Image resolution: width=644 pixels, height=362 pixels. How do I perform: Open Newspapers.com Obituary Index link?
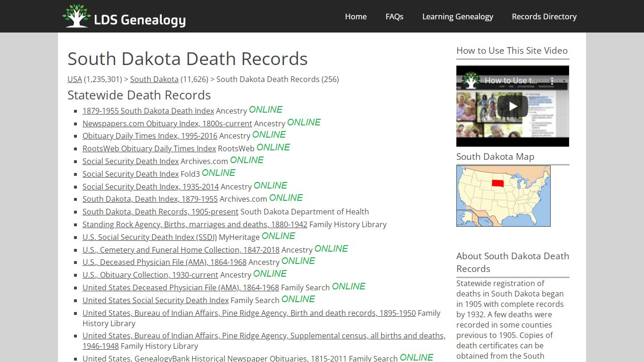coord(167,123)
